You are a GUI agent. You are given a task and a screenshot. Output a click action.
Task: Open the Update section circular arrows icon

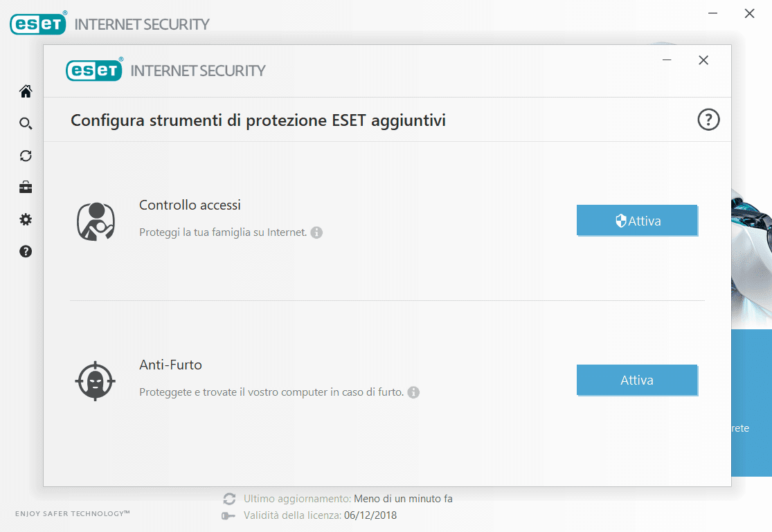click(26, 156)
